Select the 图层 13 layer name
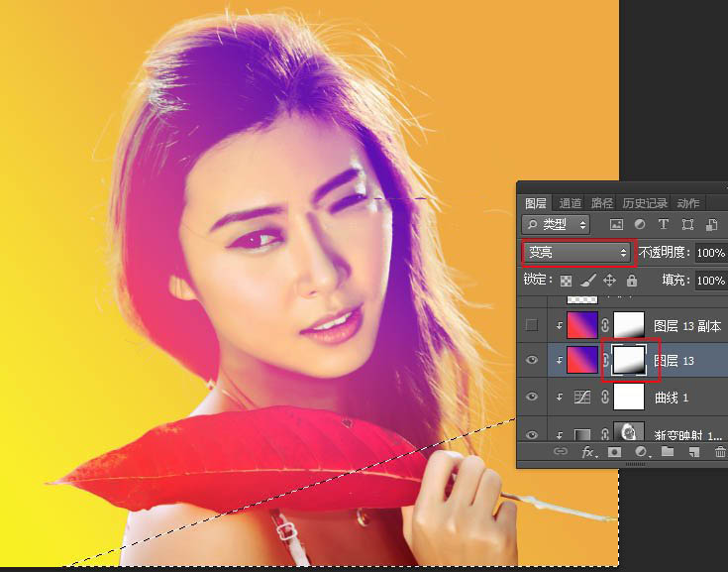 [x=674, y=361]
